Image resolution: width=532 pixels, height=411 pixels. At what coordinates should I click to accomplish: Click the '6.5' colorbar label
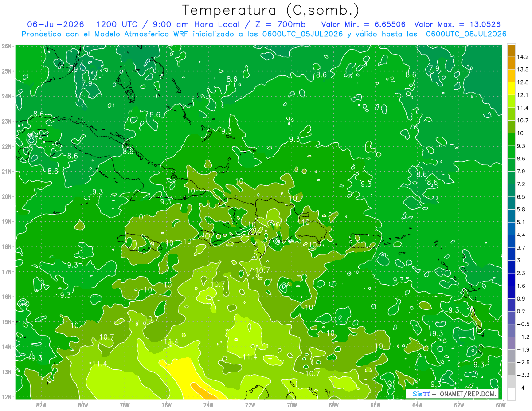(521, 196)
